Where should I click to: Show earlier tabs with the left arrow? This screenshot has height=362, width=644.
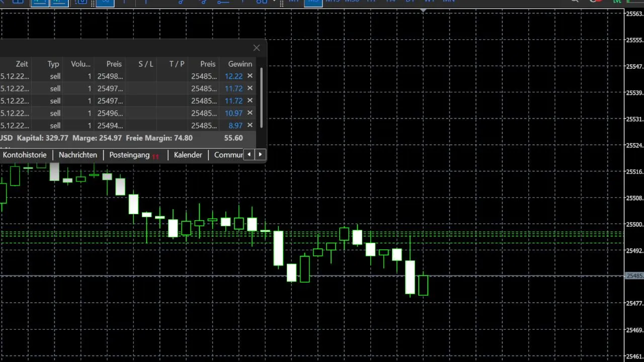tap(249, 154)
